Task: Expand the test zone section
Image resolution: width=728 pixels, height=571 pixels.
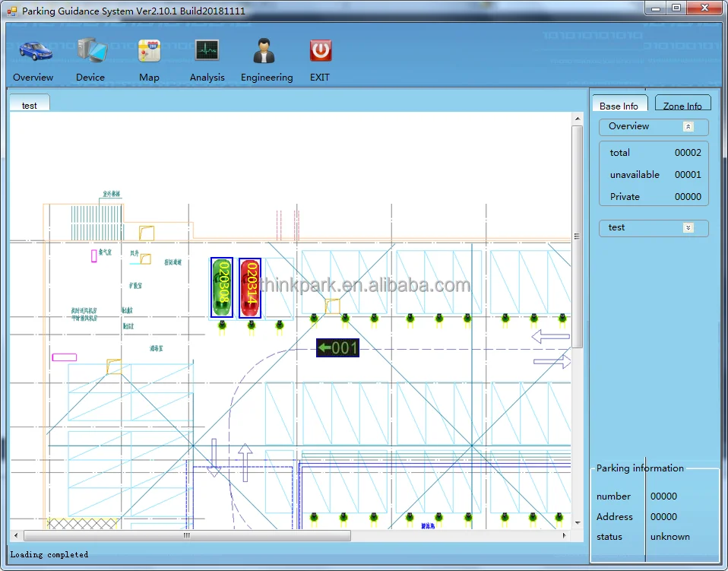Action: [x=688, y=227]
